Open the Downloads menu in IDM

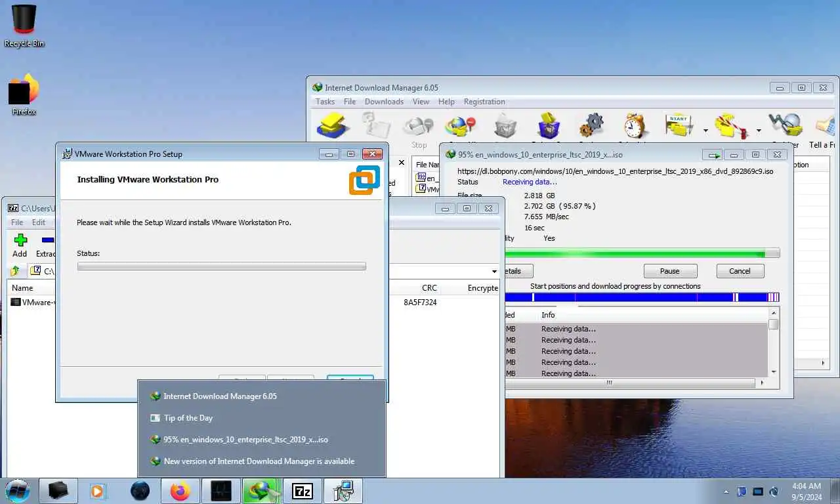[x=384, y=102]
